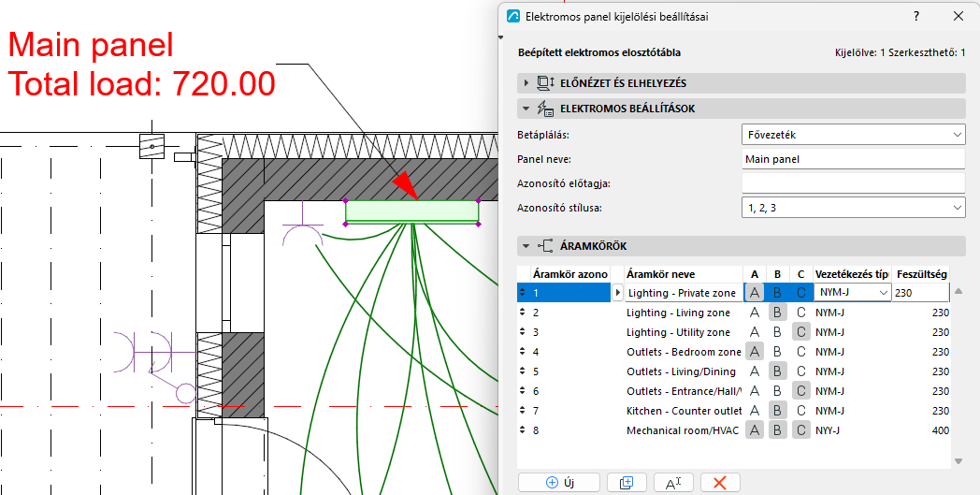This screenshot has height=495, width=980.
Task: Expand row 1 arrow next to Lighting - Private zone
Action: 617,292
